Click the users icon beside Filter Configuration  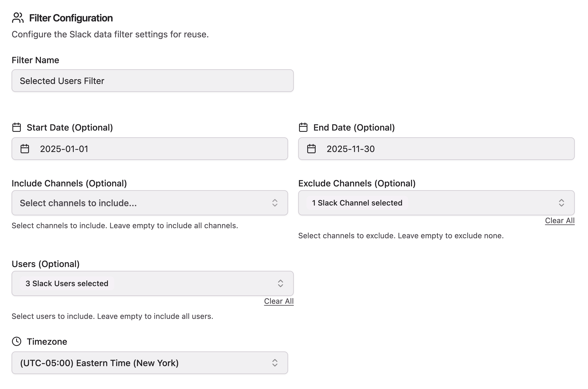point(18,18)
